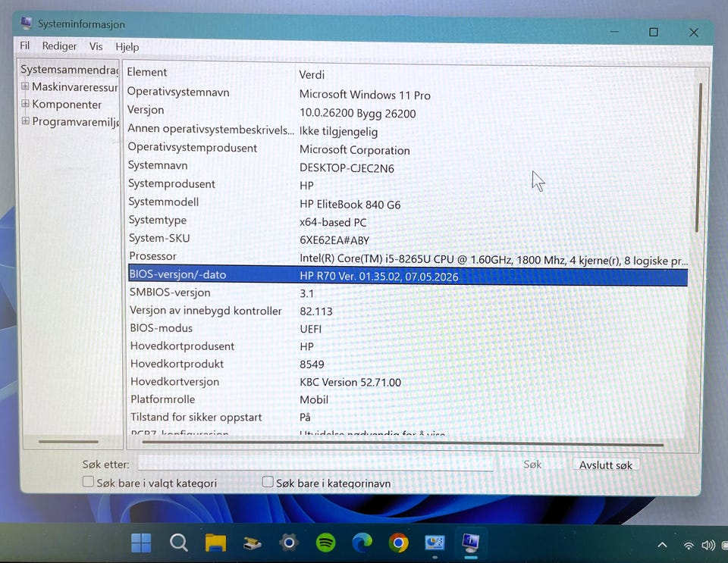This screenshot has width=728, height=563.
Task: Click value 'KBC Version 52.71.00'
Action: pyautogui.click(x=350, y=382)
